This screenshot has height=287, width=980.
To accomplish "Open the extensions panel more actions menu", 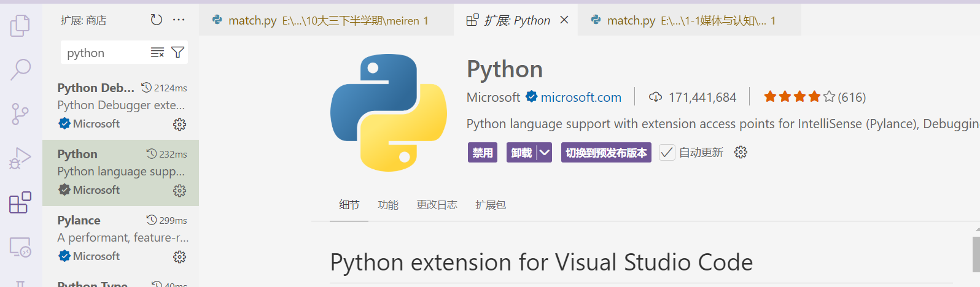I will (179, 20).
